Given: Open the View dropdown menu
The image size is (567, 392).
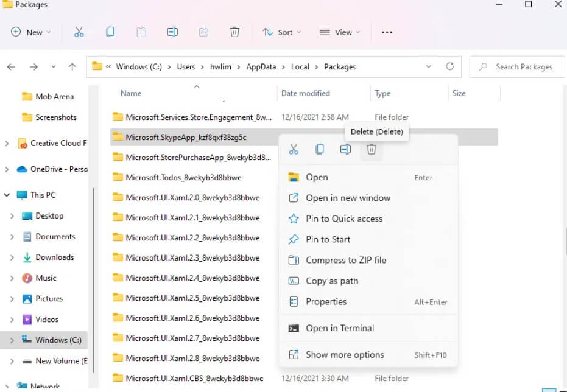Looking at the screenshot, I should click(340, 32).
